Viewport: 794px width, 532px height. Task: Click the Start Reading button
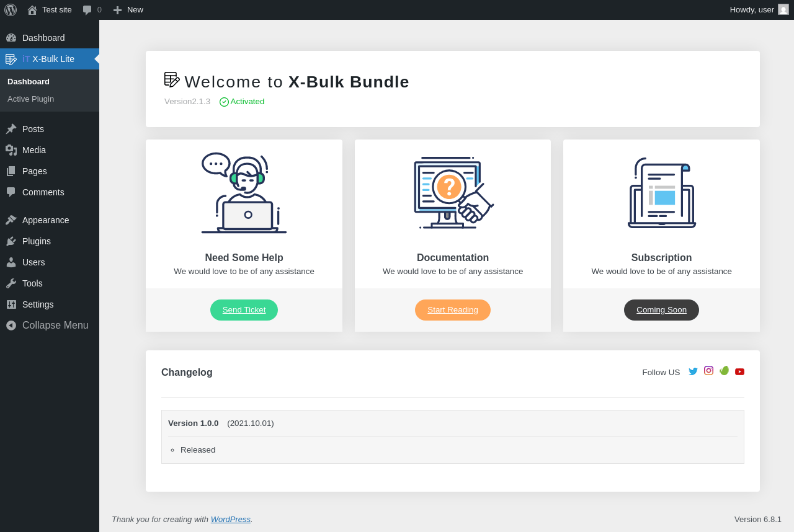click(x=453, y=310)
